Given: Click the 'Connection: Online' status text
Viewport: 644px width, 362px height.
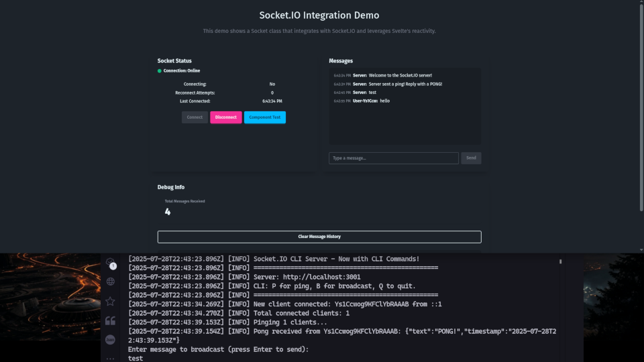Looking at the screenshot, I should [182, 71].
